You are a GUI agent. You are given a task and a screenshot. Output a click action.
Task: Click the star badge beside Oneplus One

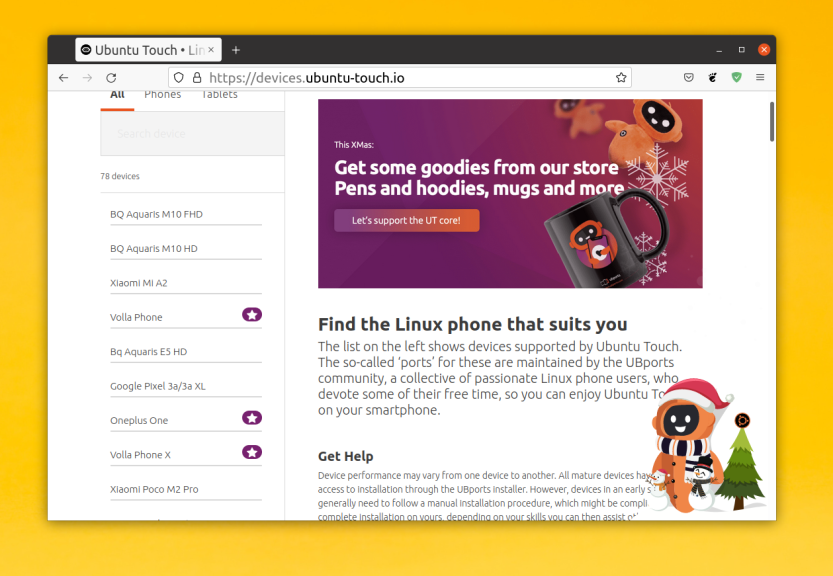coord(252,418)
